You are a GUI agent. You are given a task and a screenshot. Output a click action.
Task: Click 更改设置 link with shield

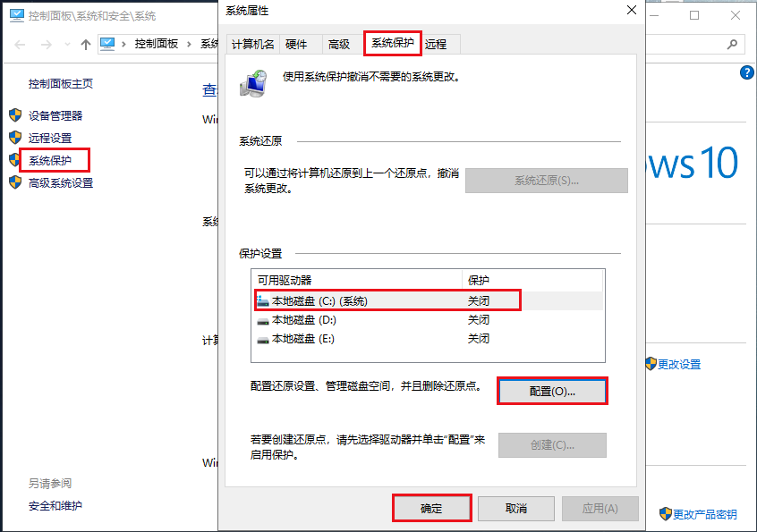point(679,365)
